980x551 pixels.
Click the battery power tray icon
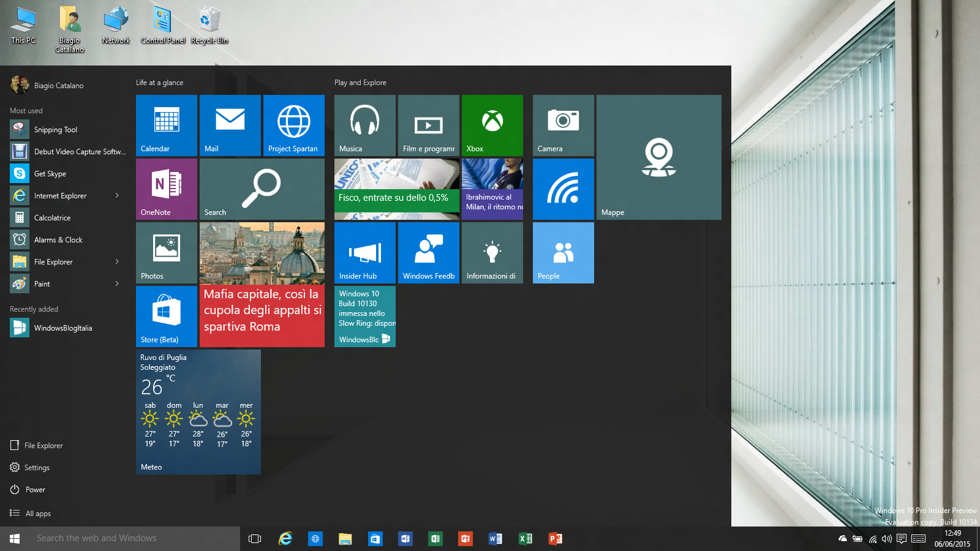coord(858,539)
